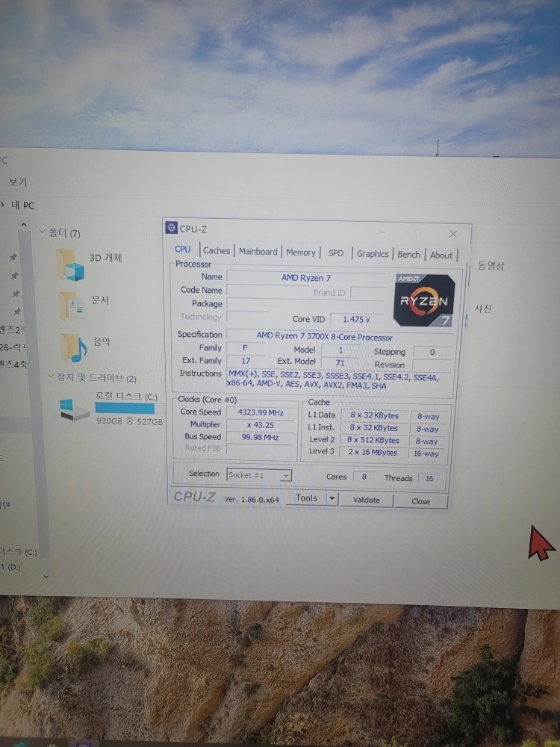This screenshot has height=747, width=560.
Task: Open the 문서 folder icon
Action: (x=72, y=306)
